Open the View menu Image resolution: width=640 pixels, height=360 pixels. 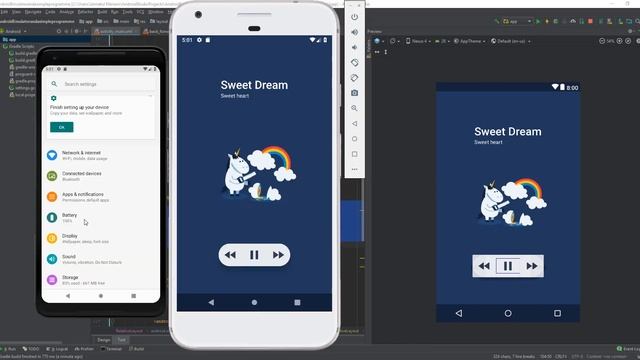click(16, 12)
